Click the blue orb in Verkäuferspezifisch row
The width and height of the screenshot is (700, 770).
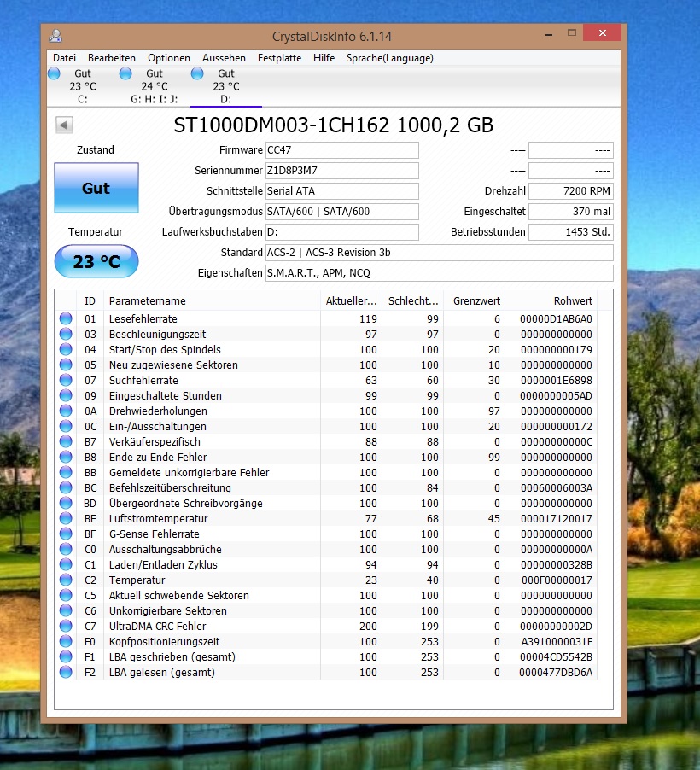point(66,441)
